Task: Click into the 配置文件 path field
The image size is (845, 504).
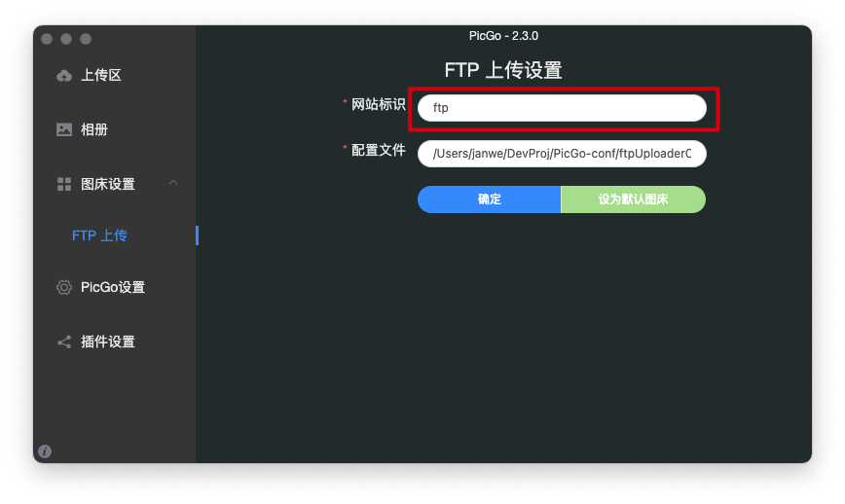Action: tap(562, 154)
